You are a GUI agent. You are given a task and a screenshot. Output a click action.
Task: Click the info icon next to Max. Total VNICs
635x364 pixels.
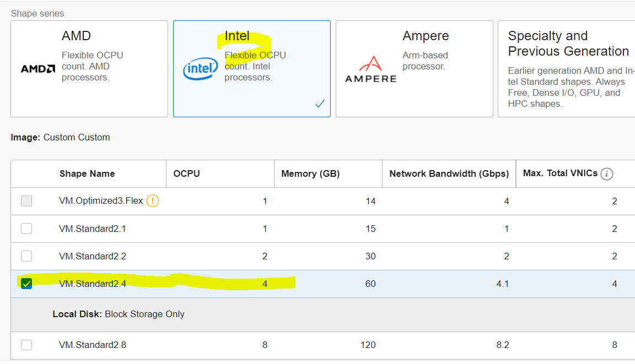click(607, 174)
